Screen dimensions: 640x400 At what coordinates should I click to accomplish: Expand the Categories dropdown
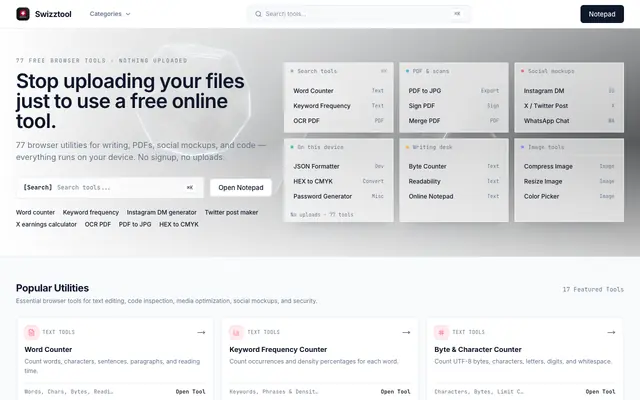[110, 14]
